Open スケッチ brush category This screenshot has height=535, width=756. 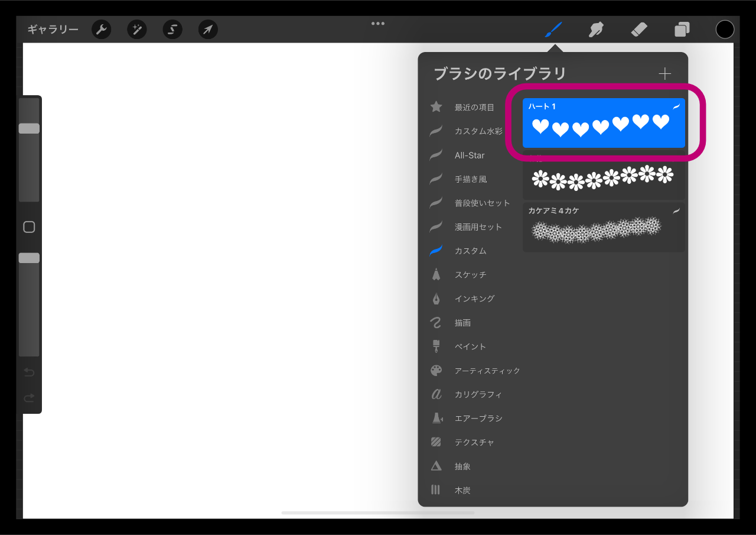[471, 275]
